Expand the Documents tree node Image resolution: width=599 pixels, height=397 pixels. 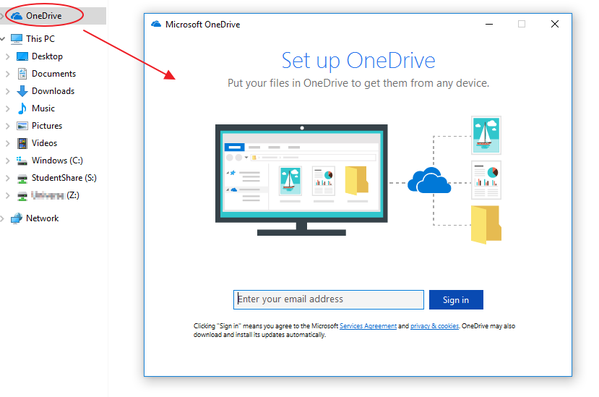(8, 74)
